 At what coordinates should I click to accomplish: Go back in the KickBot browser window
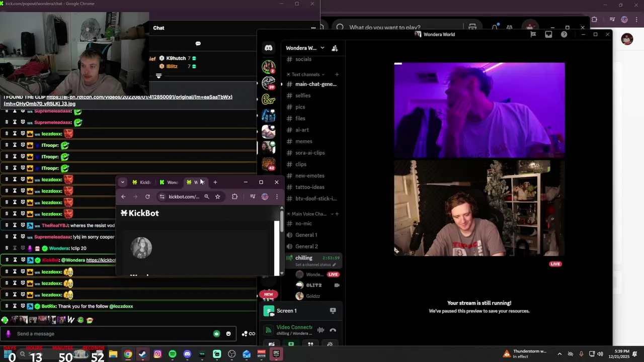coord(123,197)
